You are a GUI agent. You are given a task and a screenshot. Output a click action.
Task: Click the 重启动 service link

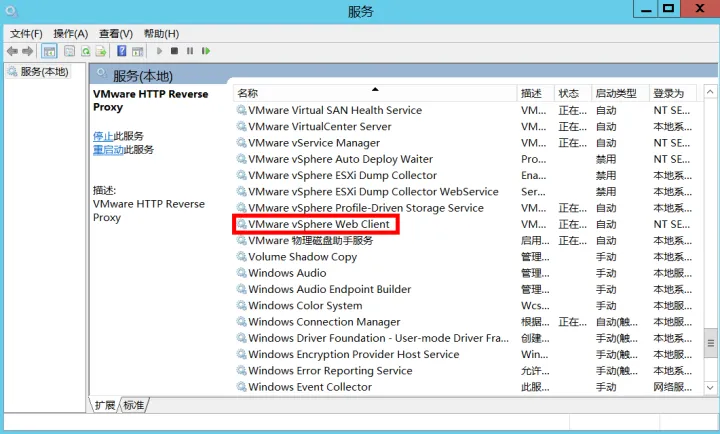tap(108, 150)
